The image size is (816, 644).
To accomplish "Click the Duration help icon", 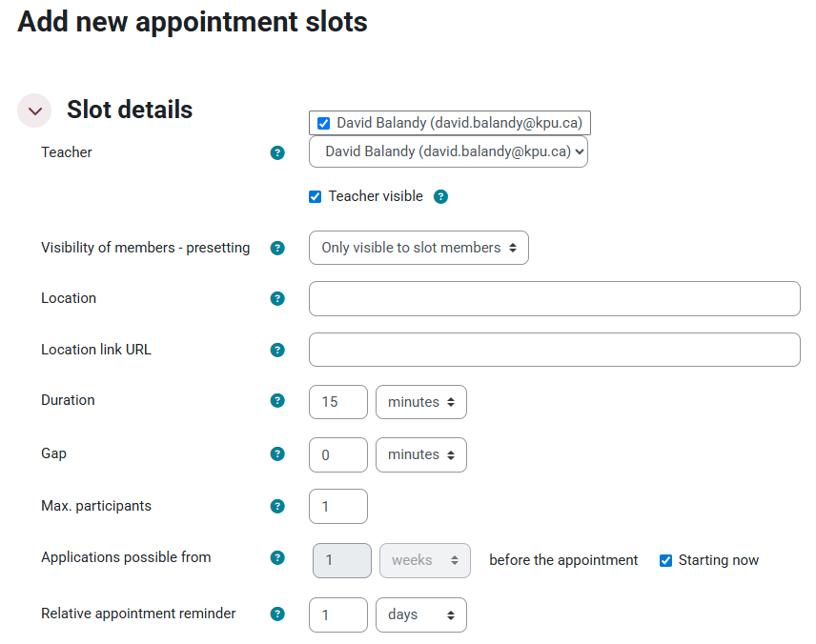I will coord(277,401).
